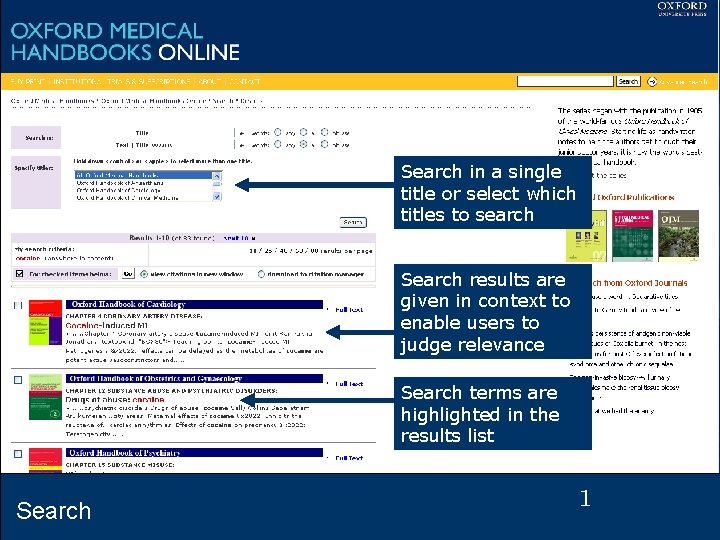This screenshot has width=720, height=540.
Task: Click the title list scroll-up arrow
Action: pos(217,176)
